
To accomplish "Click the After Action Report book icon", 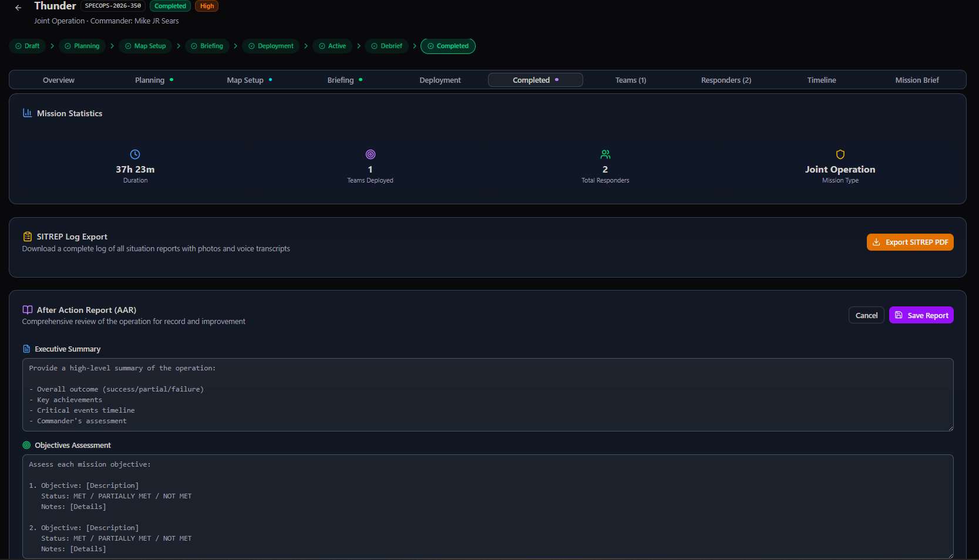I will tap(27, 310).
